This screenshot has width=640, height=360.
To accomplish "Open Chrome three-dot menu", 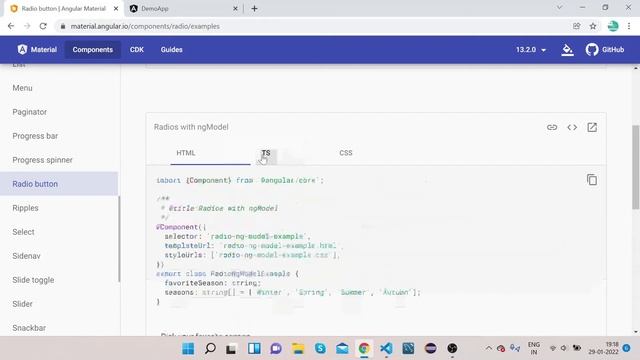I will (629, 26).
